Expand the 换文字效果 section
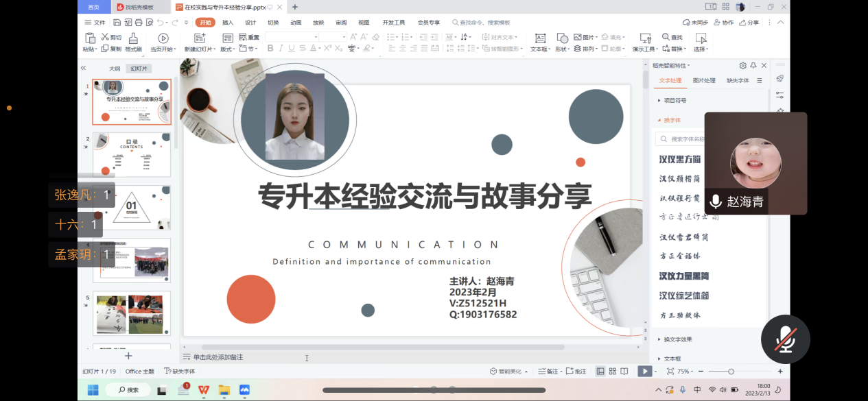The height and width of the screenshot is (401, 868). pos(677,339)
